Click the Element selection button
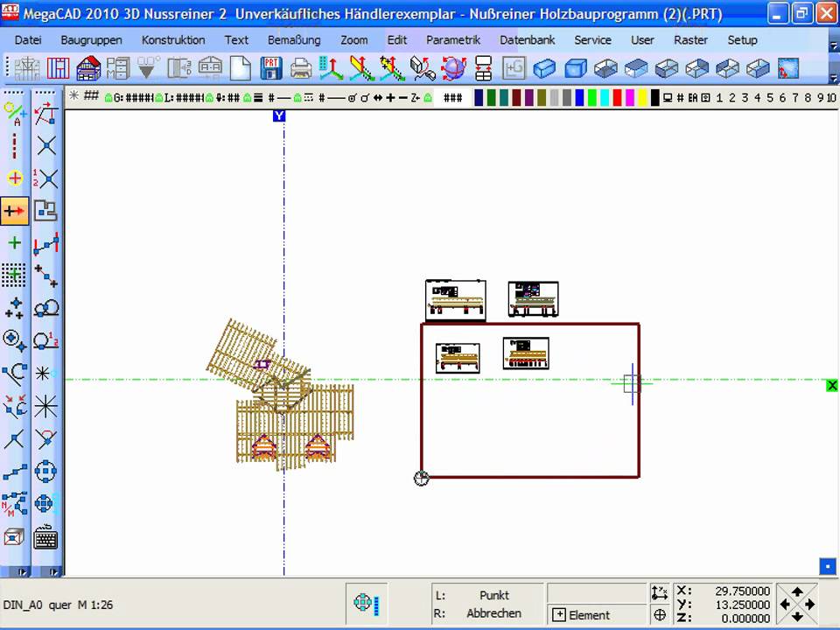 coord(596,615)
